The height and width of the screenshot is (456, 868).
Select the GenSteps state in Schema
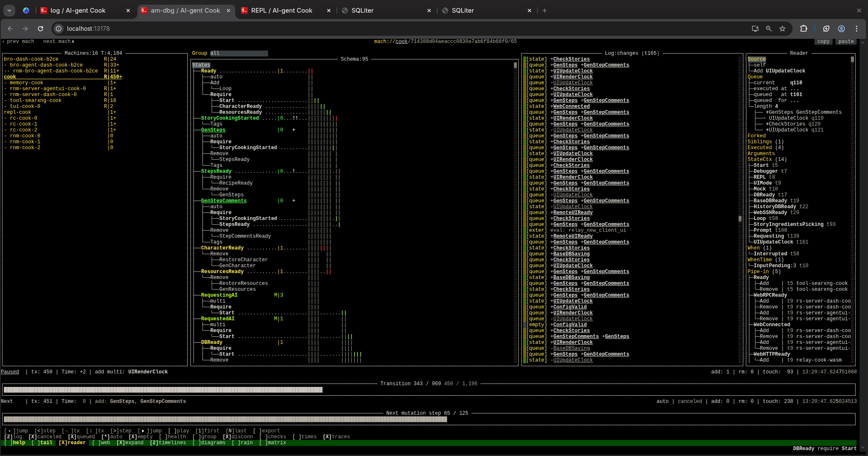click(x=213, y=130)
